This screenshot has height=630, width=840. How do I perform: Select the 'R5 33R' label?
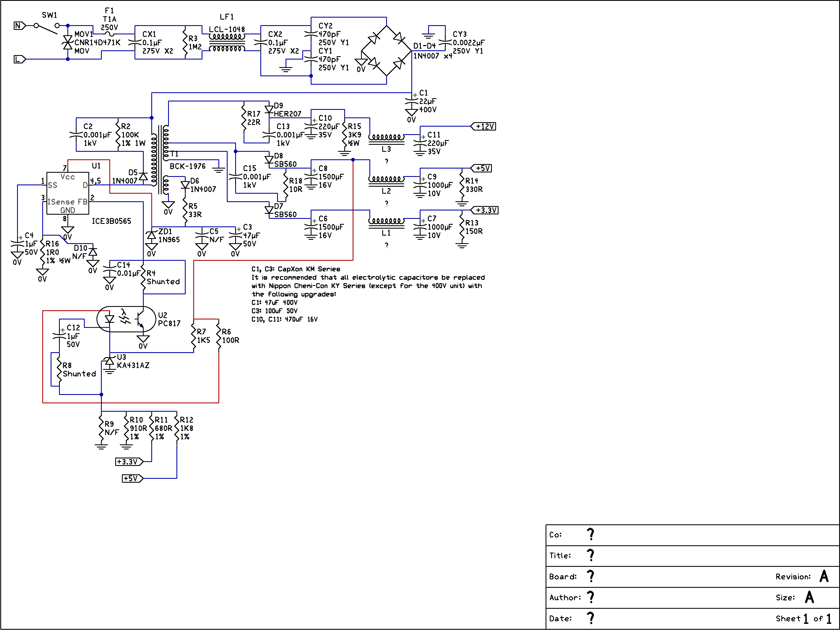(x=195, y=210)
